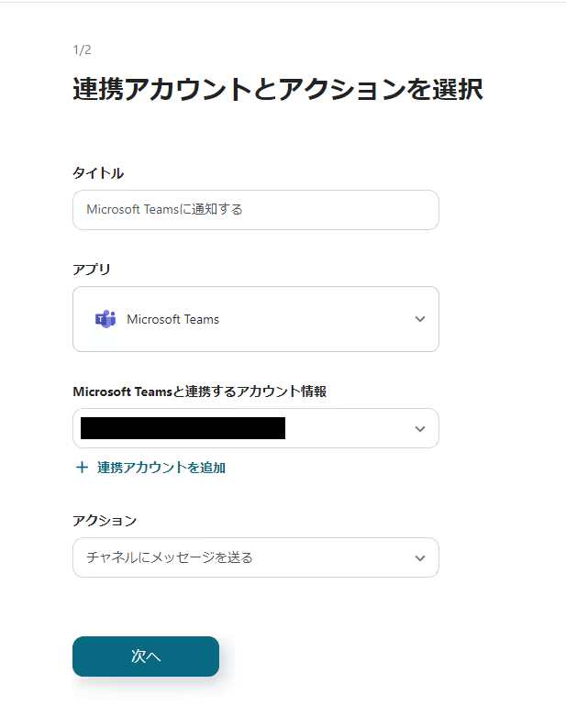This screenshot has width=566, height=728.
Task: Click the 次へ button
Action: click(x=146, y=656)
